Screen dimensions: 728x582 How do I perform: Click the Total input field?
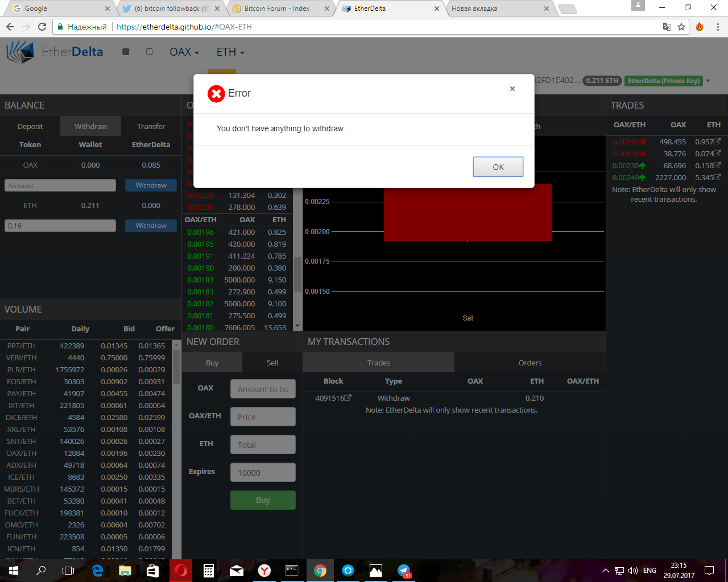pyautogui.click(x=263, y=444)
